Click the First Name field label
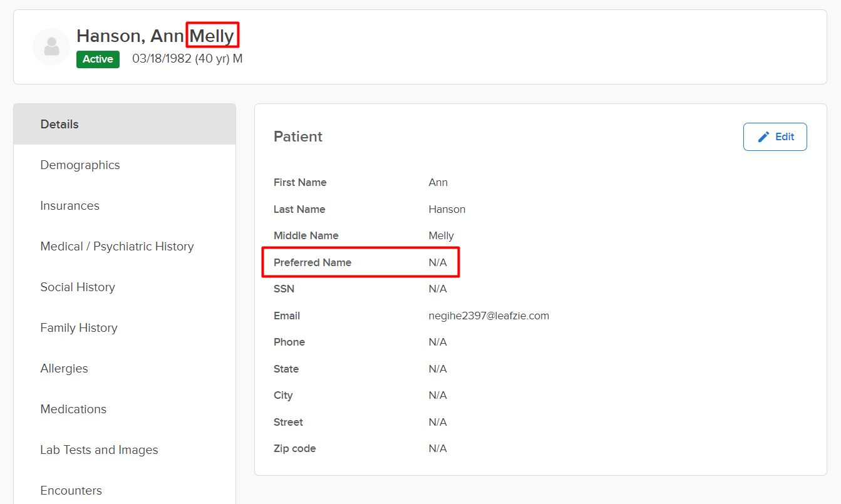 (x=300, y=182)
